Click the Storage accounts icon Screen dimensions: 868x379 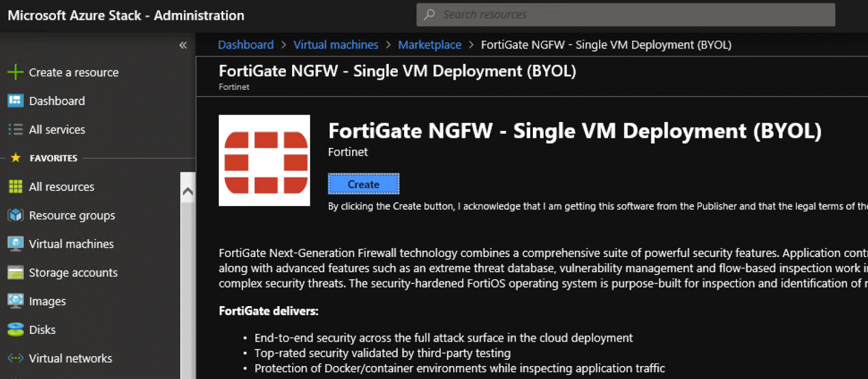(16, 272)
